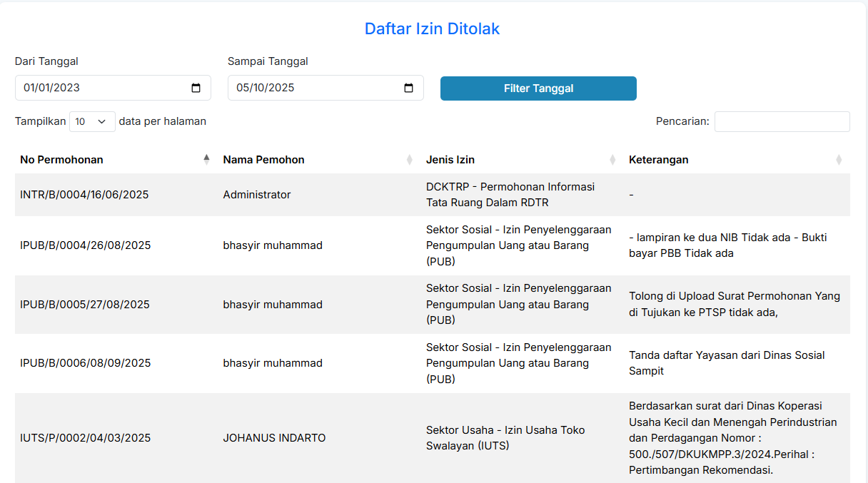Open calendar picker for Dari Tanggal
868x483 pixels.
tap(196, 88)
